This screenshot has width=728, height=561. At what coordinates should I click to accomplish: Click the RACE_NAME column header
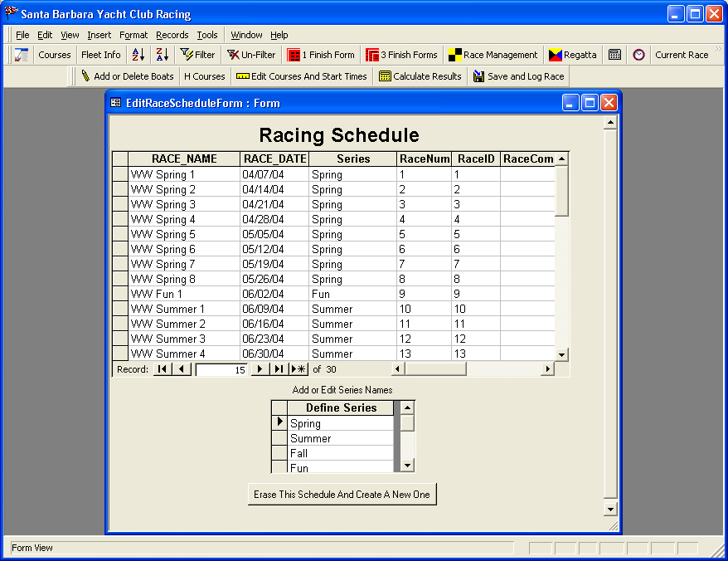pos(184,159)
